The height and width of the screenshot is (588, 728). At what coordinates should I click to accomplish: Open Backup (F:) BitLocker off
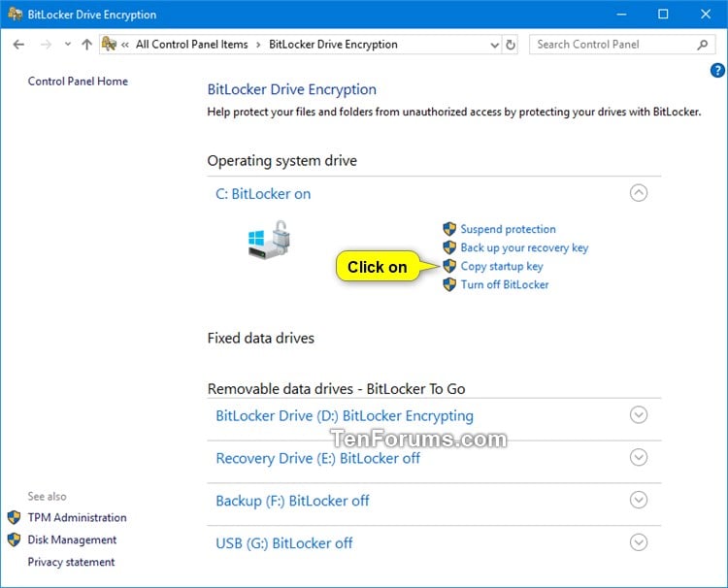click(292, 501)
